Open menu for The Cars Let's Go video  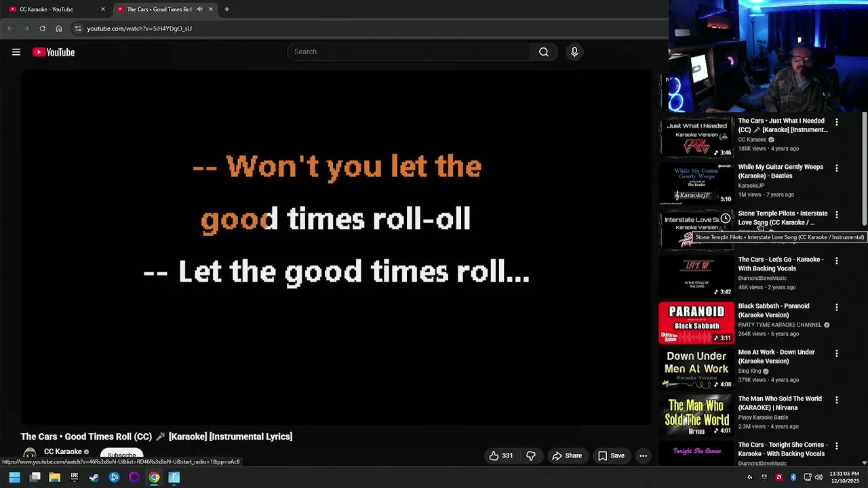837,261
